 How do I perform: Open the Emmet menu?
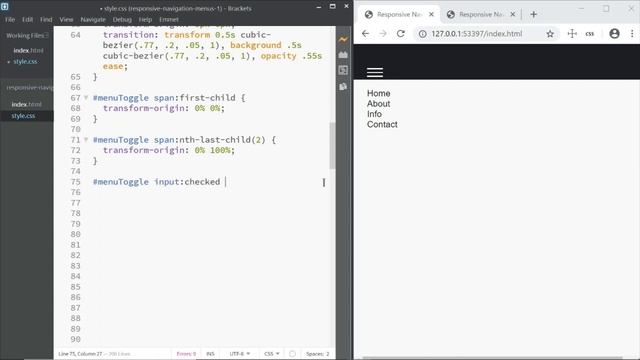169,19
